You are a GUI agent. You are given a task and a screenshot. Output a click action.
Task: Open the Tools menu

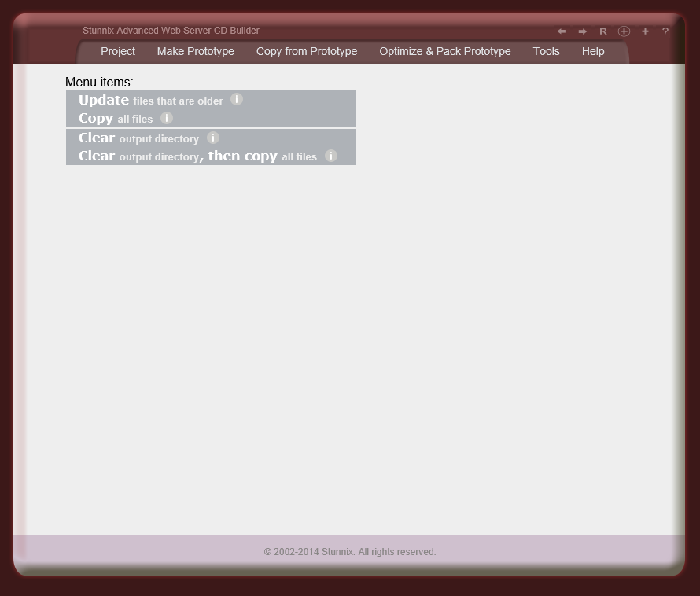point(546,51)
